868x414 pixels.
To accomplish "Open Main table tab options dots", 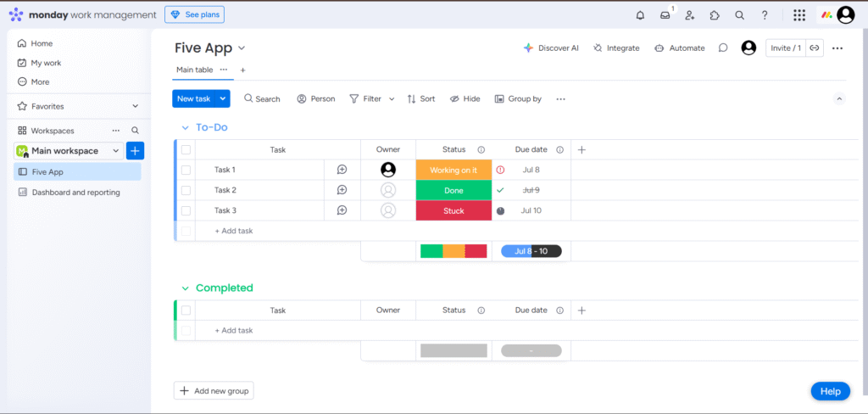I will 224,70.
